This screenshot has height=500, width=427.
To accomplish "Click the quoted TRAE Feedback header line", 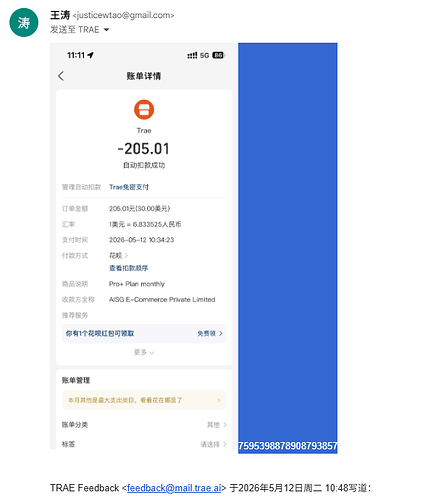I will coord(210,488).
